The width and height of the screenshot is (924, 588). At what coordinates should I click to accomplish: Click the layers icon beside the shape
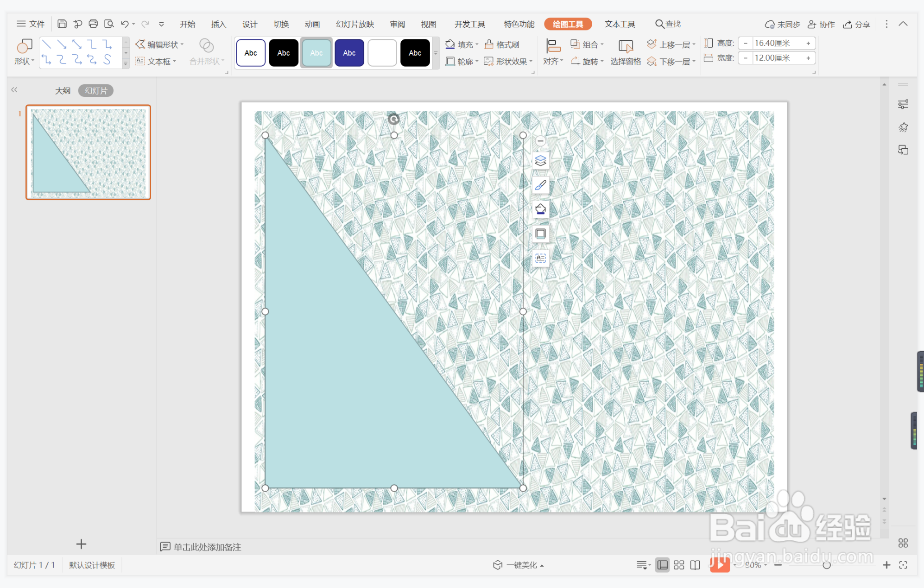coord(540,161)
